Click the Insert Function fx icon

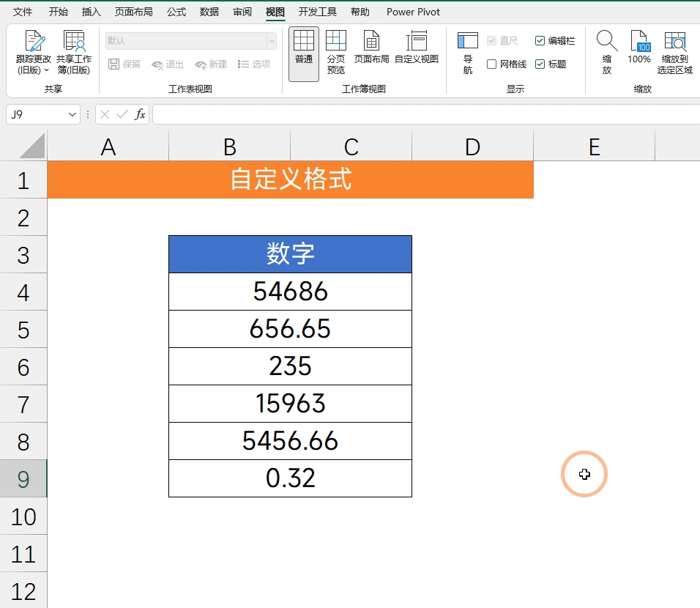click(140, 114)
